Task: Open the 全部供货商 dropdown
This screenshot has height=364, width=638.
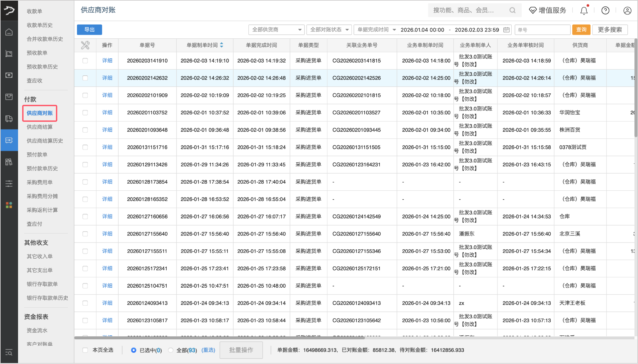Action: [x=276, y=30]
